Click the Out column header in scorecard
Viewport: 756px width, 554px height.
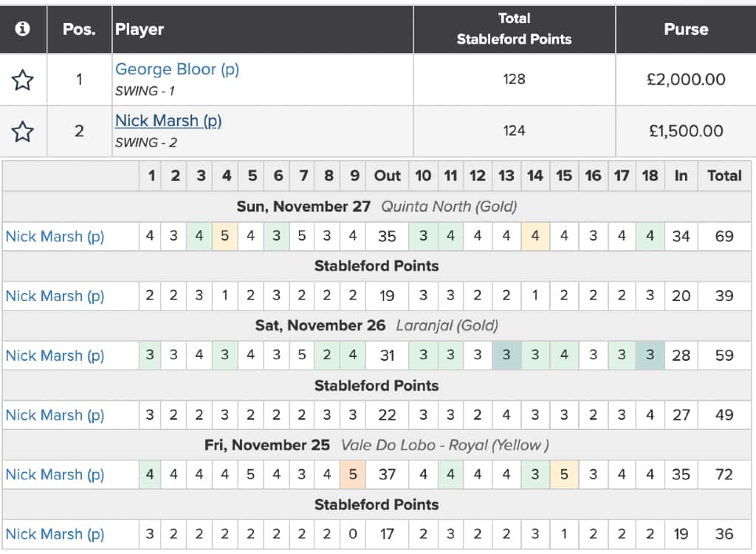point(387,176)
